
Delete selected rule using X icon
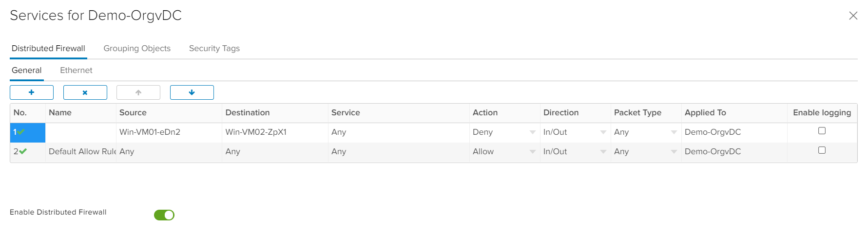(x=85, y=92)
